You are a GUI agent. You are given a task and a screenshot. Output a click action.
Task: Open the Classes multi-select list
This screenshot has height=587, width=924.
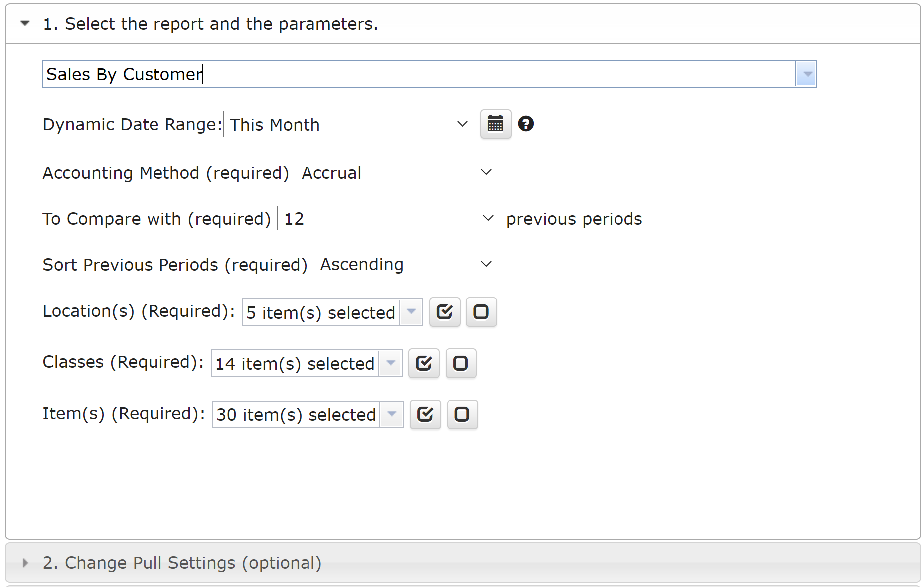point(391,363)
